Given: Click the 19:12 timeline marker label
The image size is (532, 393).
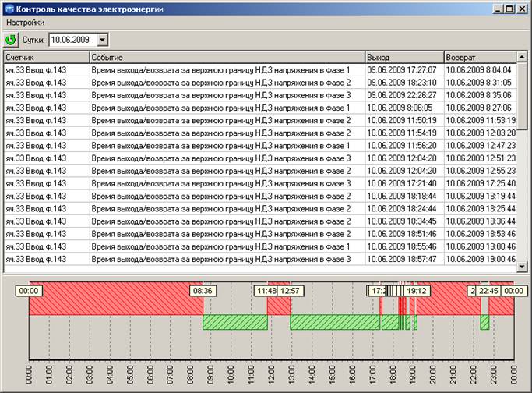Looking at the screenshot, I should (x=417, y=291).
